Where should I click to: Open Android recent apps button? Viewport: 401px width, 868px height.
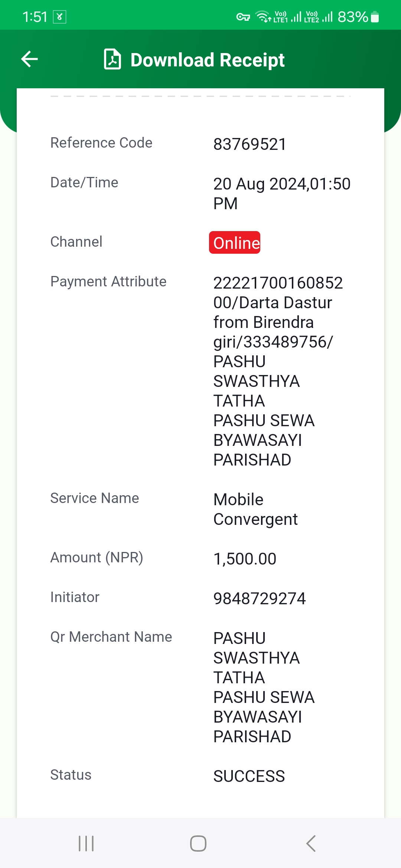pyautogui.click(x=86, y=843)
